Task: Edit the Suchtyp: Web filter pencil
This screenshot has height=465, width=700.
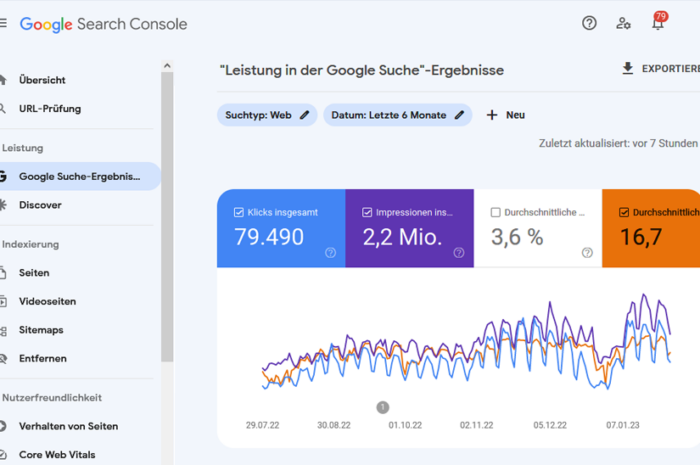Action: (304, 115)
